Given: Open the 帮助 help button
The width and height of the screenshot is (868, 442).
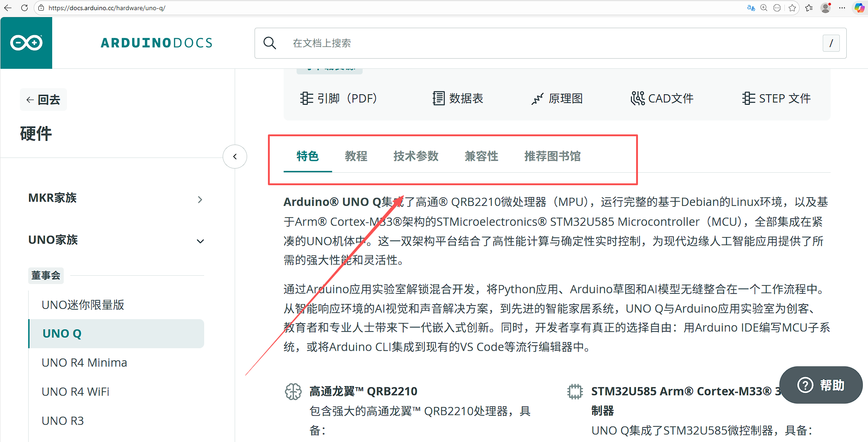Looking at the screenshot, I should tap(821, 385).
